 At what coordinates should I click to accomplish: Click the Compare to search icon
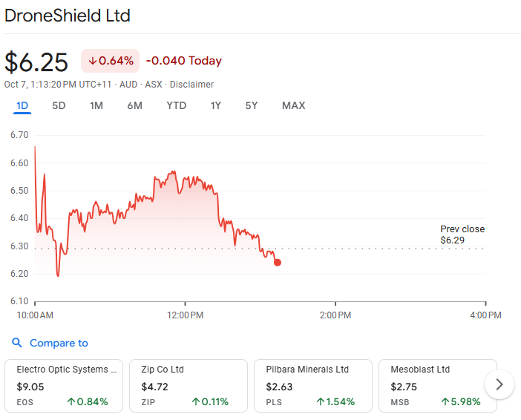[x=17, y=343]
